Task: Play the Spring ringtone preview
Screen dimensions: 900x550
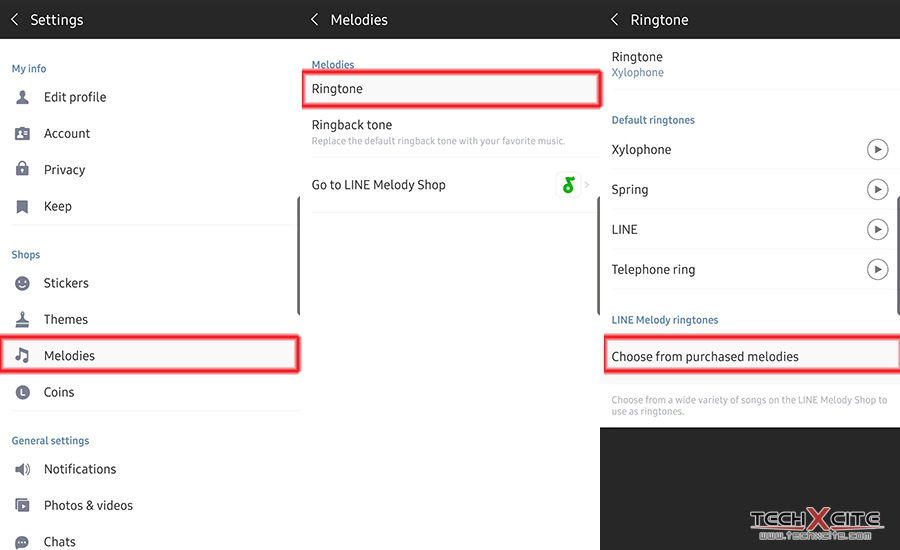Action: pyautogui.click(x=877, y=189)
